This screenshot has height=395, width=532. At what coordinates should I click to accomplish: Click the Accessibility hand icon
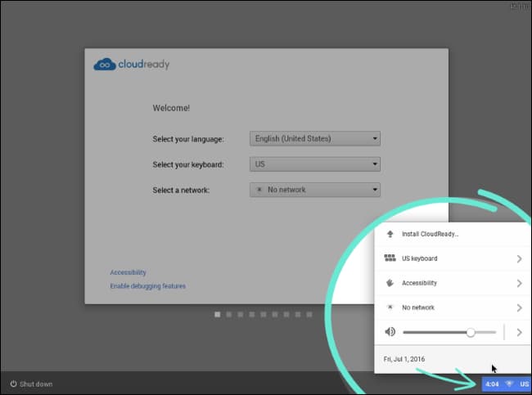point(390,283)
